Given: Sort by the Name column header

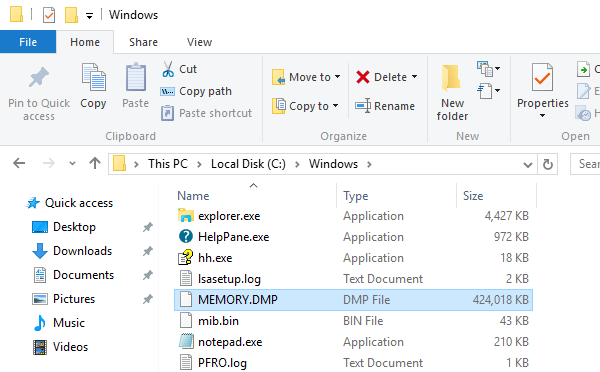Looking at the screenshot, I should [193, 196].
